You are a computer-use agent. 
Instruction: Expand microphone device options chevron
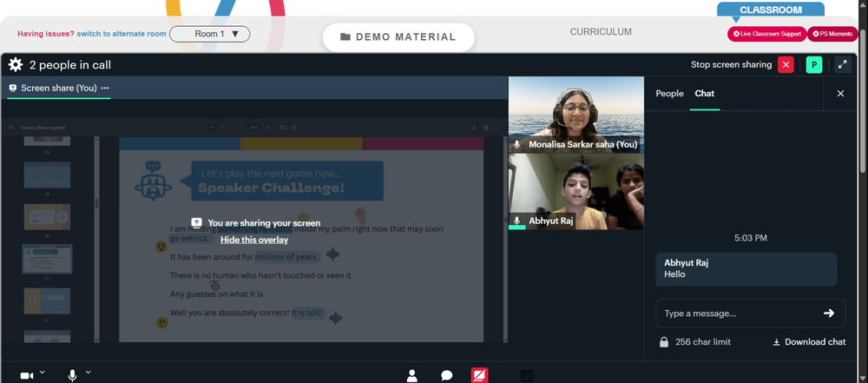[x=88, y=372]
